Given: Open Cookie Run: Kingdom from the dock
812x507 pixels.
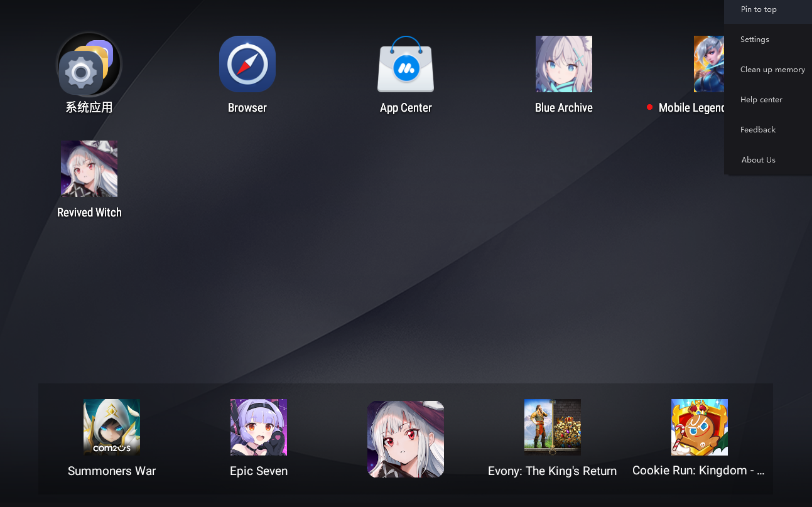Looking at the screenshot, I should point(700,427).
